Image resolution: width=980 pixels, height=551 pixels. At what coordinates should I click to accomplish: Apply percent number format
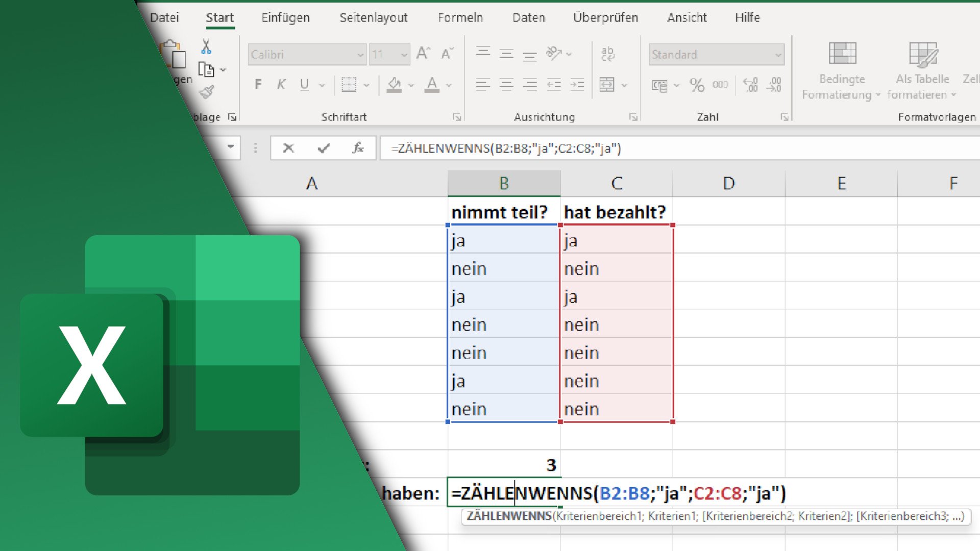click(696, 84)
